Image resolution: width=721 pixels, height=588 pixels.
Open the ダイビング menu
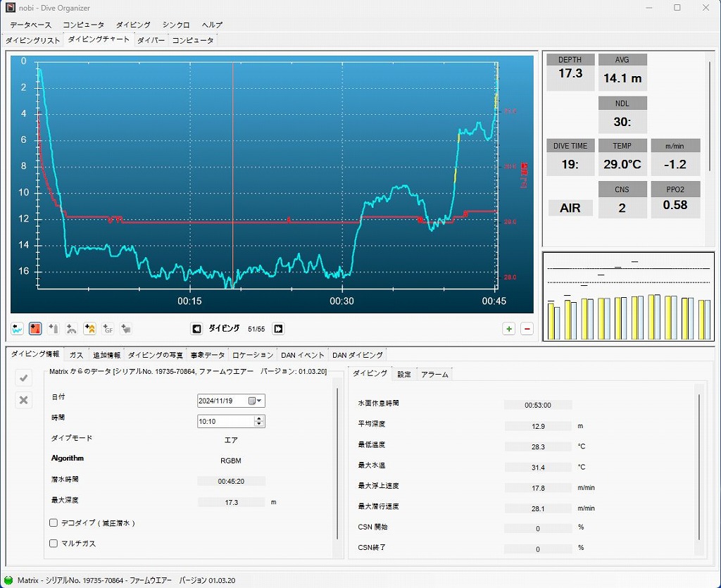click(x=133, y=25)
